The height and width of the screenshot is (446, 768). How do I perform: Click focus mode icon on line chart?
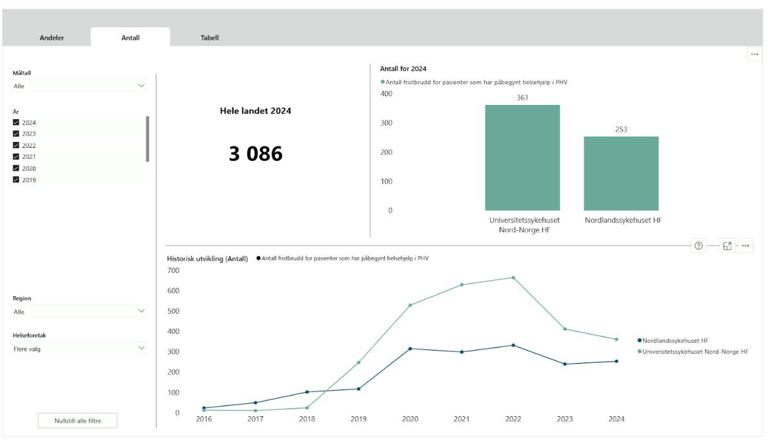click(727, 246)
